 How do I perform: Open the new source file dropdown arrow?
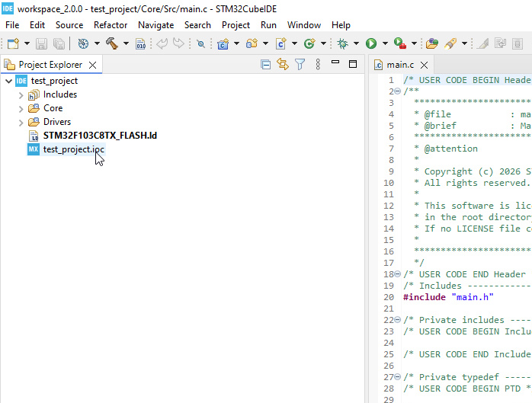click(x=294, y=43)
